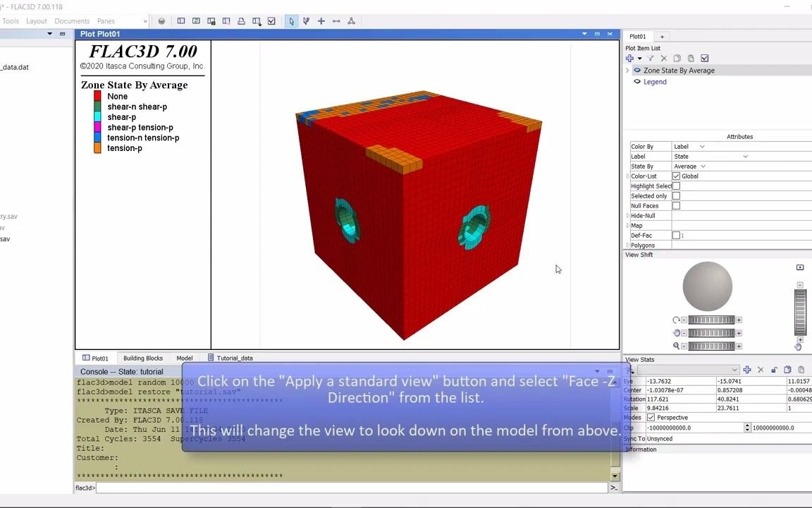Switch to the Building Blocks tab

(143, 358)
